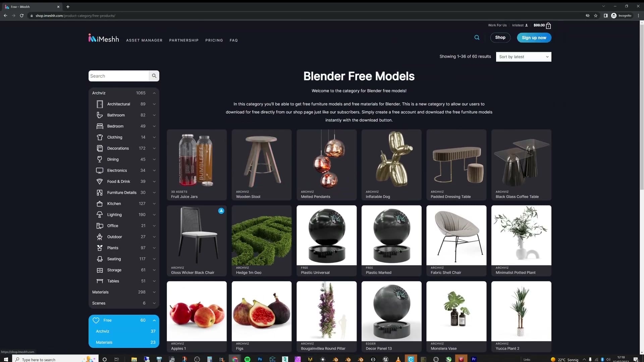The image size is (644, 362).
Task: Bookmark this page with star icon
Action: [596, 15]
